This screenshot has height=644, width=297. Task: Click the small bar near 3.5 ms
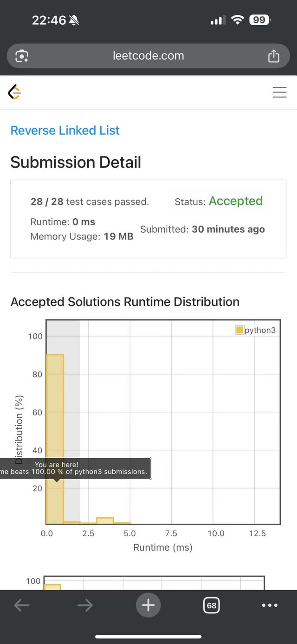point(105,520)
